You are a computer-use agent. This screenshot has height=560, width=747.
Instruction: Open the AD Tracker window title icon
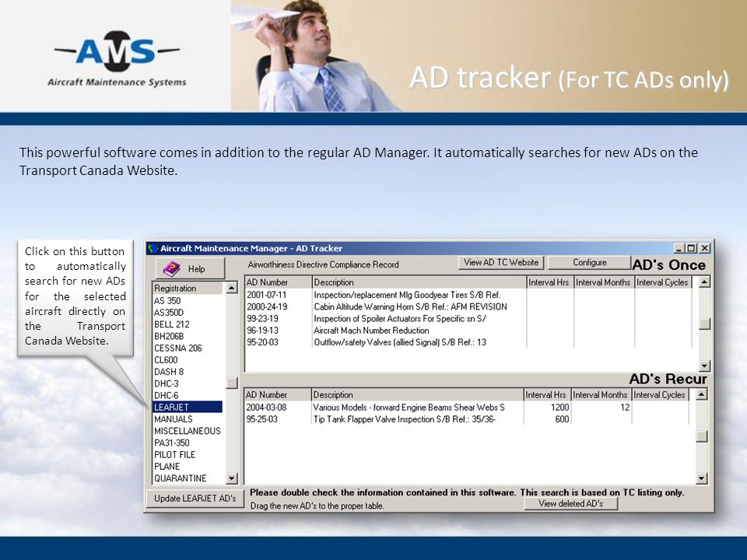153,248
